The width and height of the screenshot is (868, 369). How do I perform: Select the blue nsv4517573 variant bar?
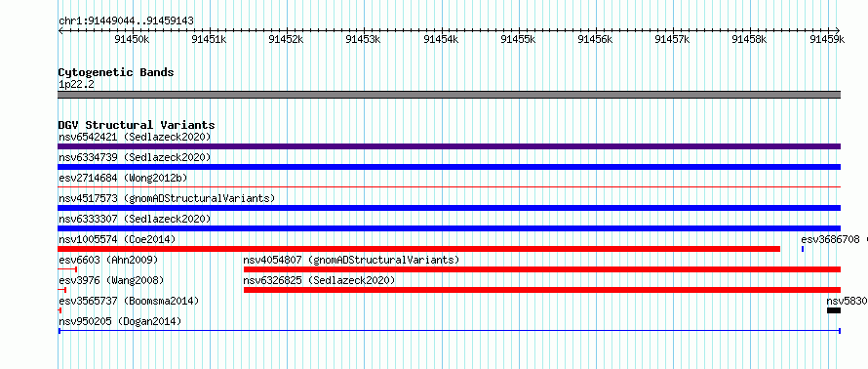pos(450,208)
